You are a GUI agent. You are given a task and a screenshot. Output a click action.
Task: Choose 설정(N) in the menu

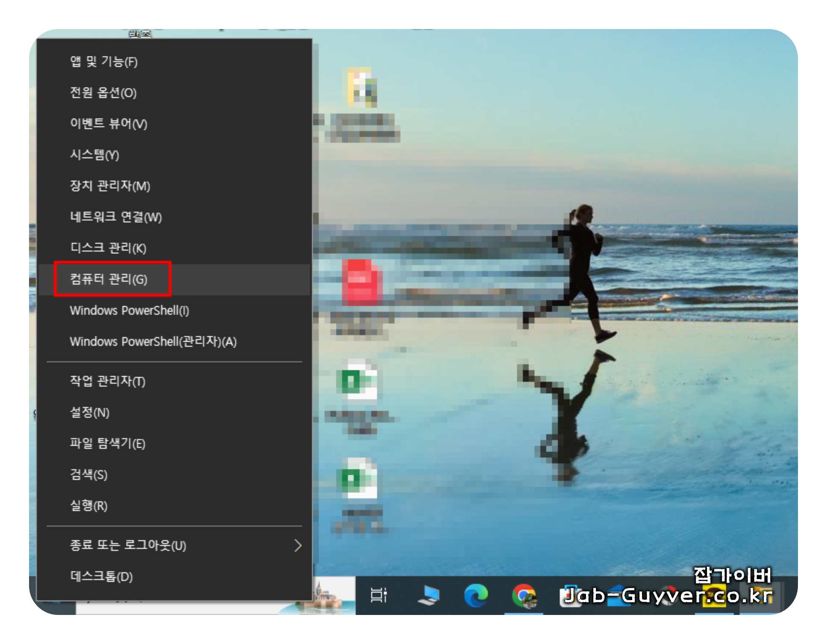click(x=90, y=412)
